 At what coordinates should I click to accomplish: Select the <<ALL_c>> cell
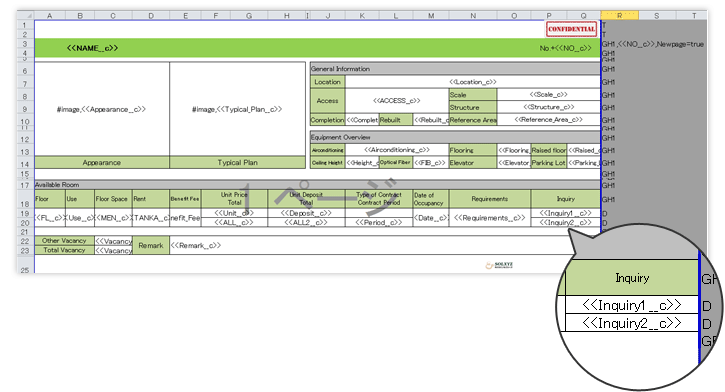point(234,222)
